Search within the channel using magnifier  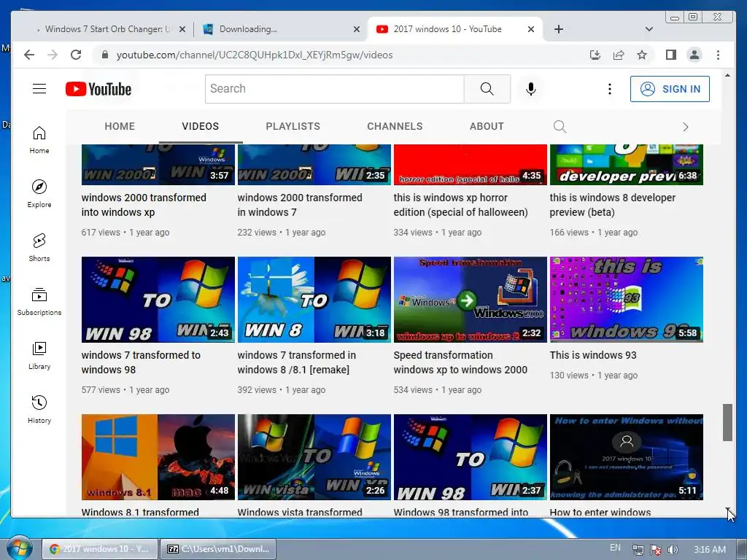pos(560,127)
